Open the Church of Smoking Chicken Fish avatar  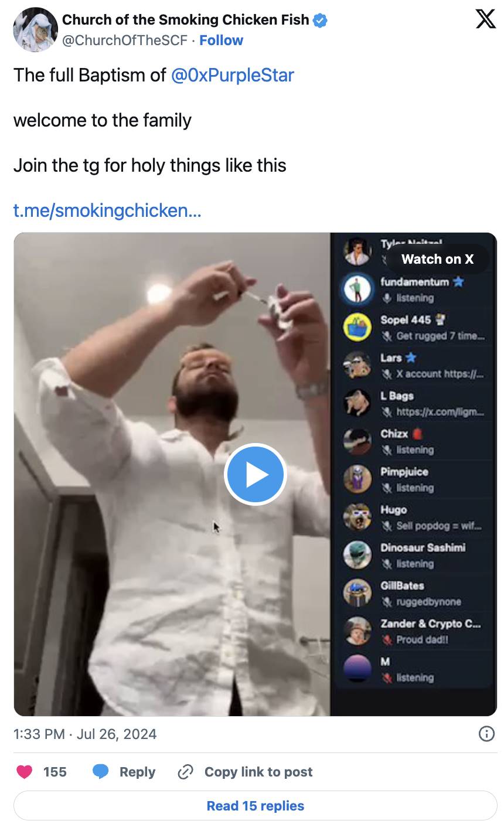click(35, 30)
